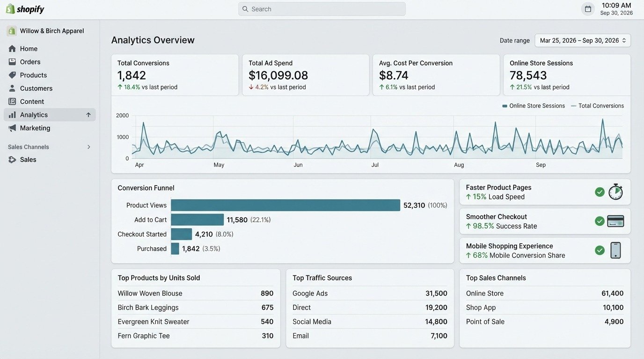Click the Analytics bar-chart icon
Image resolution: width=644 pixels, height=359 pixels.
pyautogui.click(x=12, y=115)
